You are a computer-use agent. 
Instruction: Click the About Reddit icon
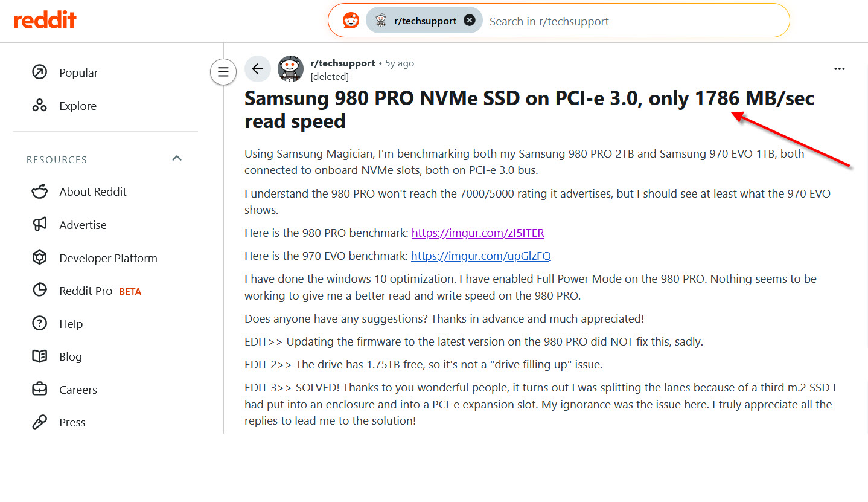point(39,191)
